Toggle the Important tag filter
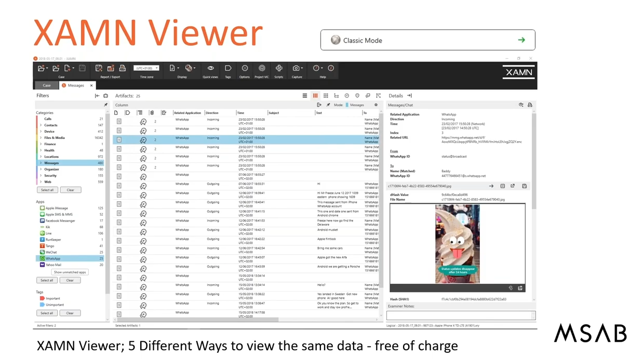Viewport: 644px width, 360px height. click(52, 299)
